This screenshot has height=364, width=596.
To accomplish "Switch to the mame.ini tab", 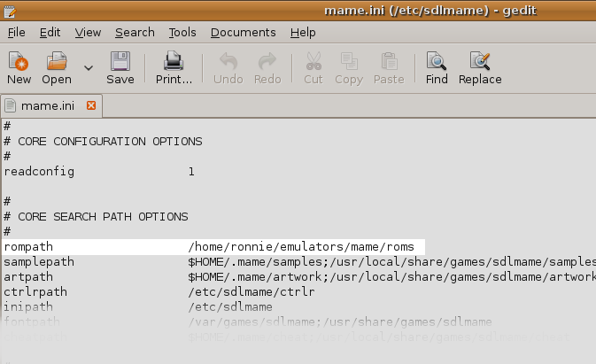I will point(46,106).
